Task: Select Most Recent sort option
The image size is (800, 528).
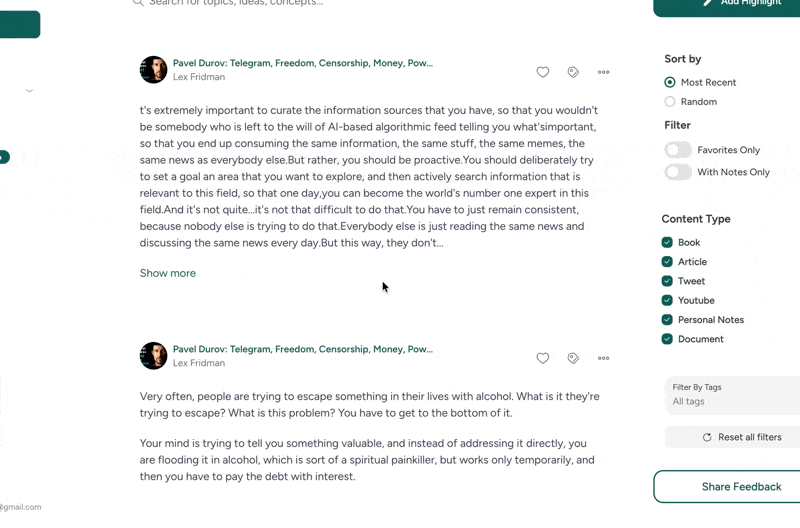Action: tap(670, 82)
